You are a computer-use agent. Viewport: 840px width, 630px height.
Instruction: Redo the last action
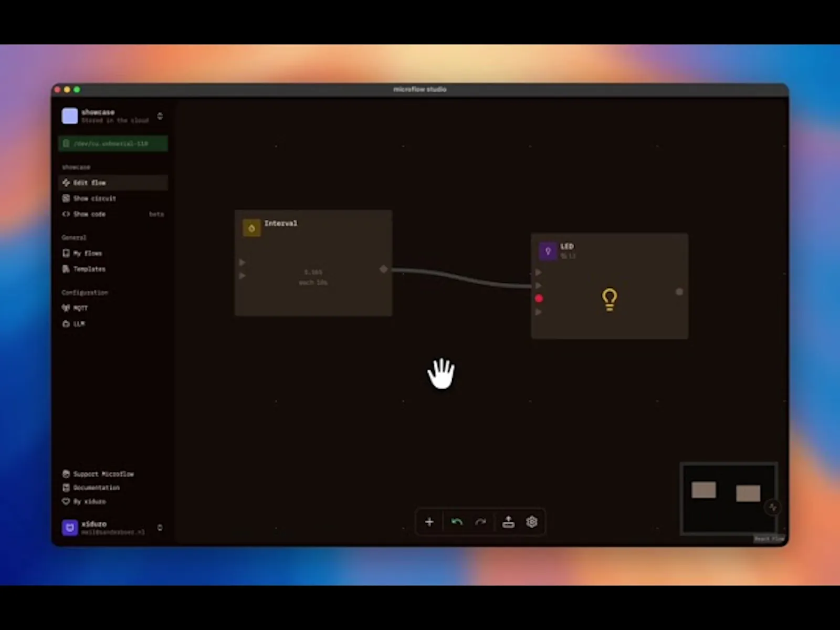coord(481,522)
